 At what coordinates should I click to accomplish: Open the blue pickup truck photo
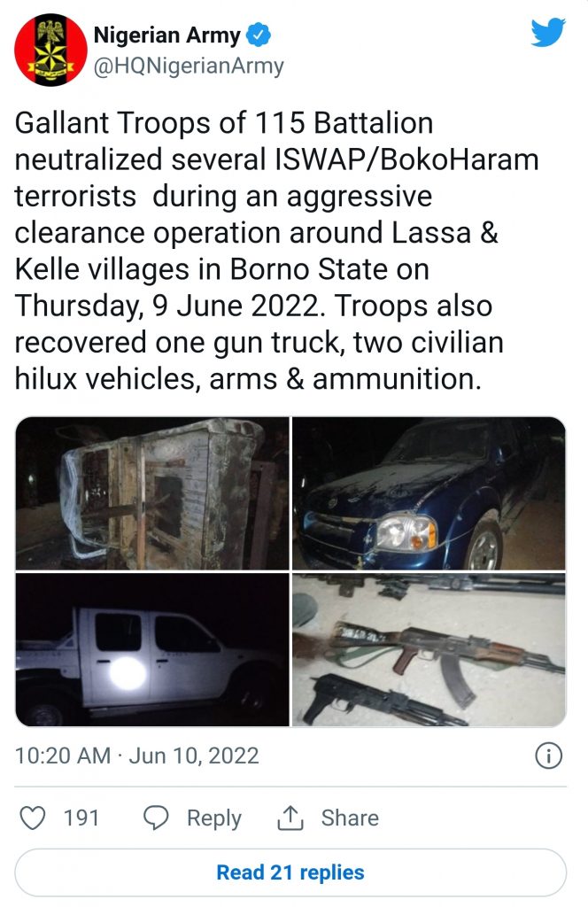[429, 493]
